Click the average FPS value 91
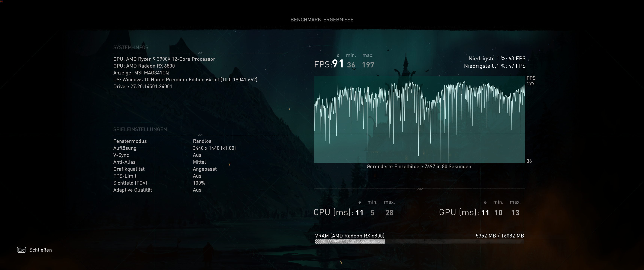Viewport: 644px width, 270px height. point(338,64)
